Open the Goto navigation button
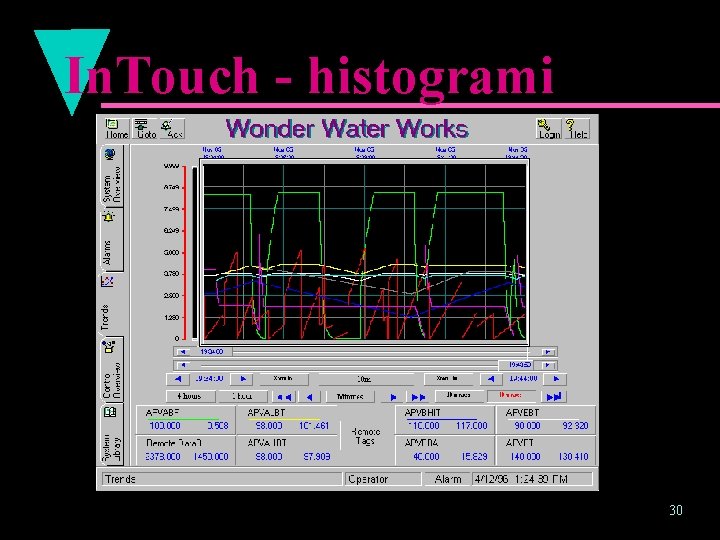 pos(146,129)
